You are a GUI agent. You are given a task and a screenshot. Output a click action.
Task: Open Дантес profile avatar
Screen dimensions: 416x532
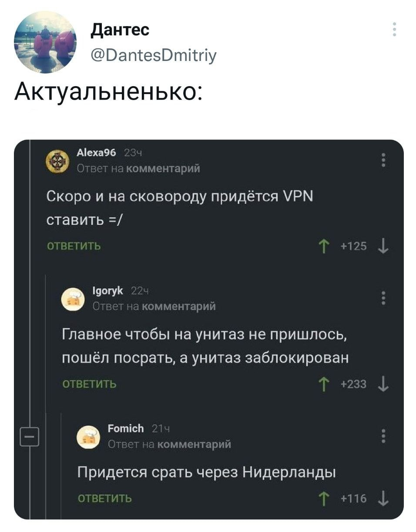(x=45, y=42)
